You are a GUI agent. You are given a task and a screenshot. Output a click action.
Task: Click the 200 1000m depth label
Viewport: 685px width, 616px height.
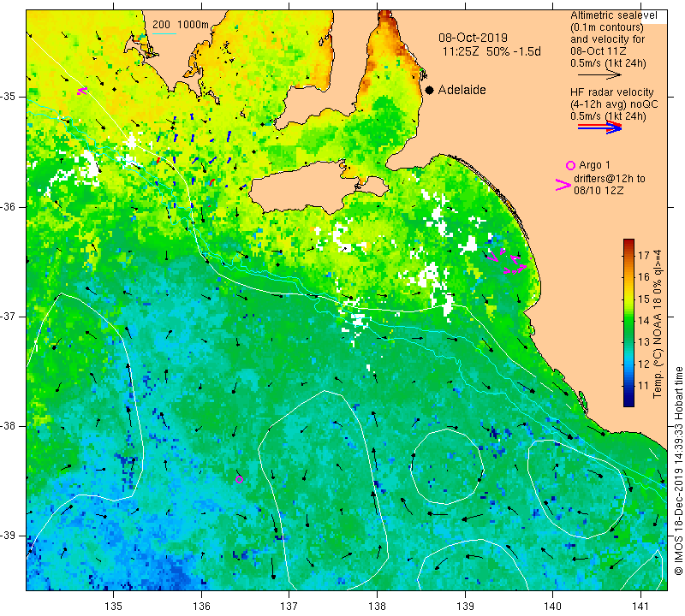coord(181,25)
